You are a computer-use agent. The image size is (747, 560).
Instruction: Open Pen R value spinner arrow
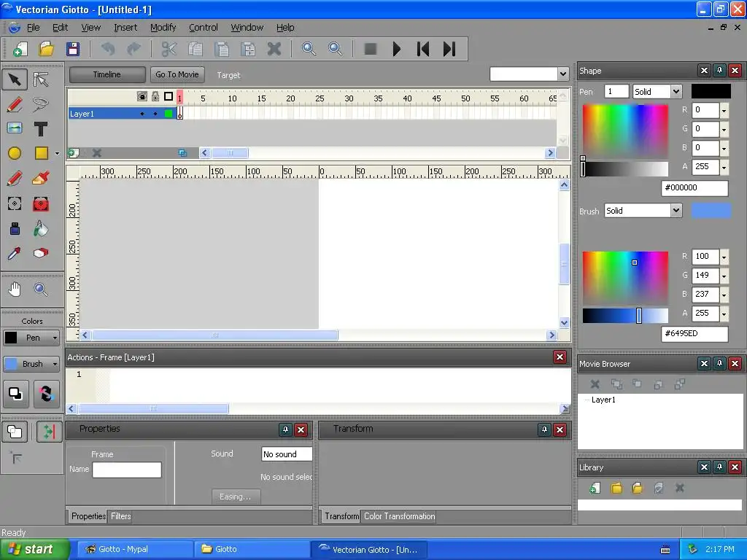724,111
